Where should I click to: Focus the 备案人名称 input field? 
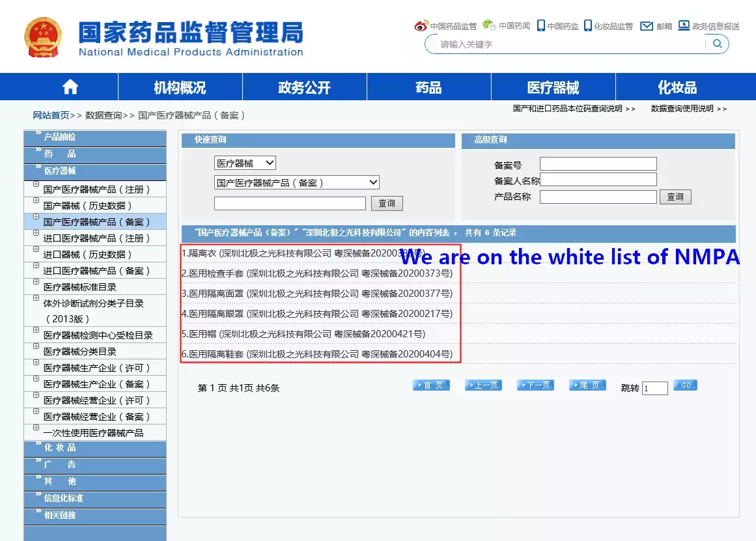point(598,180)
